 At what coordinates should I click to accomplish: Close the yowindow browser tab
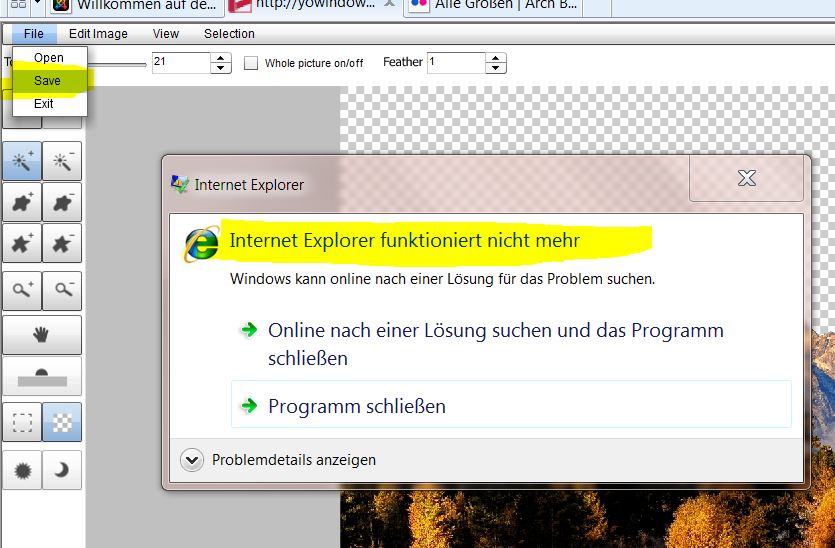[x=390, y=3]
